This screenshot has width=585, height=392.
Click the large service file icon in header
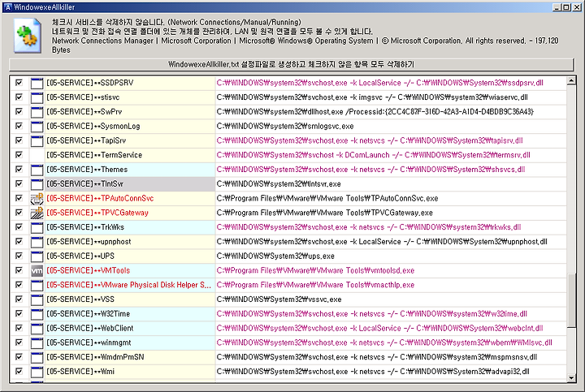pos(28,36)
